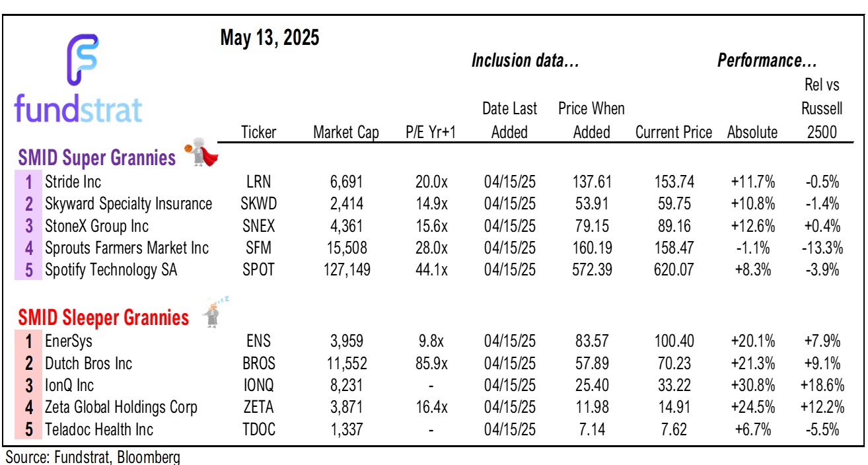Screen dimensions: 868x465
Task: Click the Market Cap column header
Action: click(346, 132)
